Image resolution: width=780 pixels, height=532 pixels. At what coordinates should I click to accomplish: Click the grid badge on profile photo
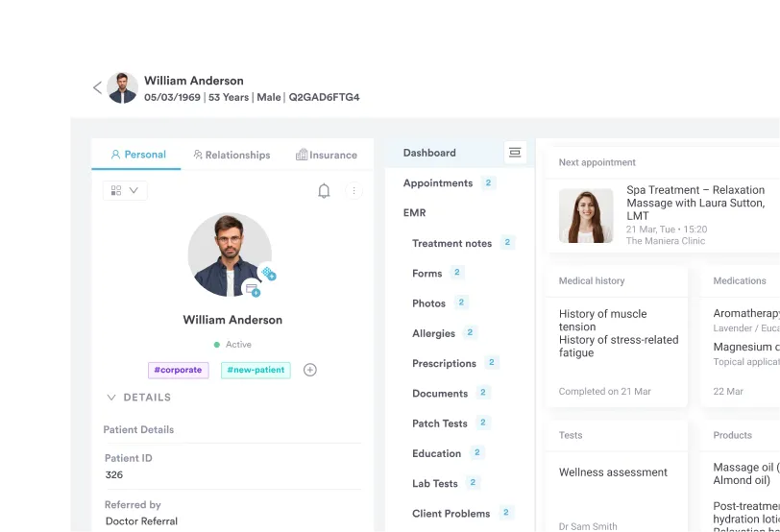[268, 273]
